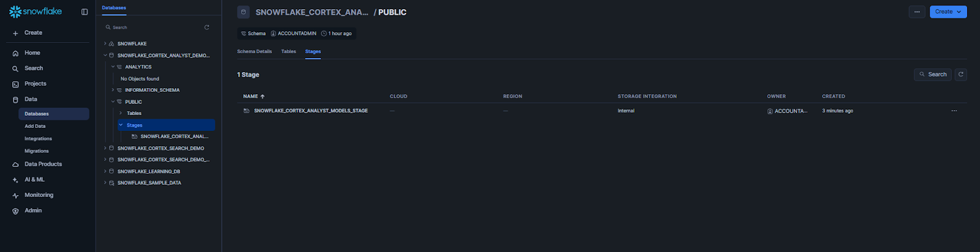Sort by the NAME column header
This screenshot has height=252, width=980.
[x=254, y=97]
